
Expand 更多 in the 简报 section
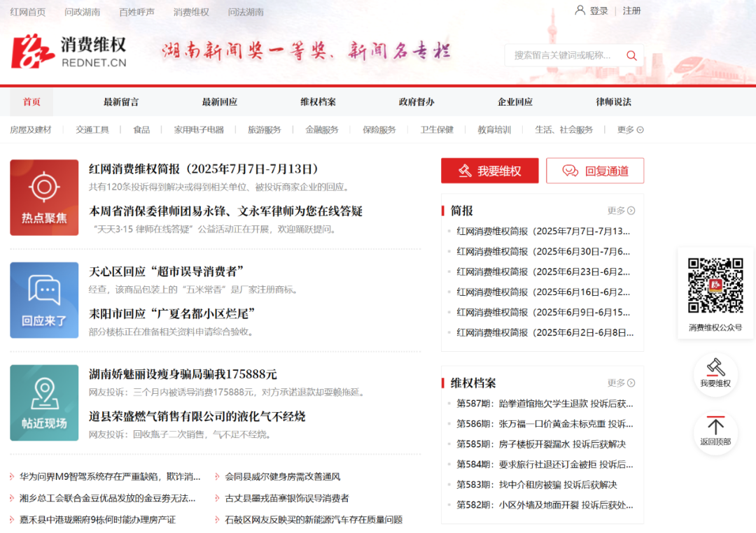pyautogui.click(x=621, y=211)
